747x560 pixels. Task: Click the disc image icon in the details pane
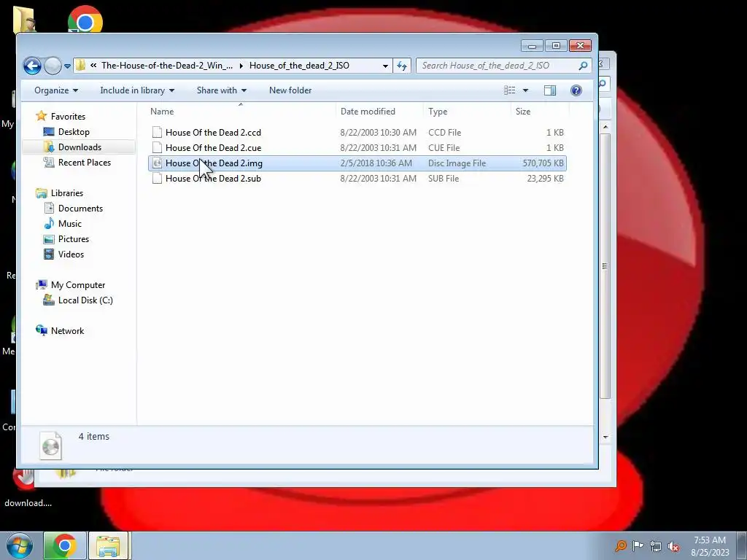51,446
